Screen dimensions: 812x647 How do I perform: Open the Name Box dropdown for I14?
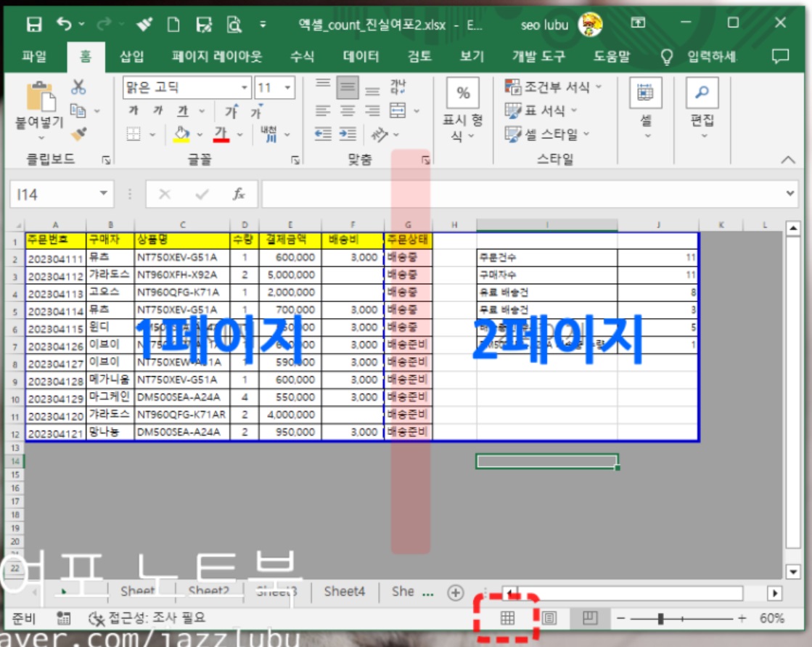pyautogui.click(x=104, y=193)
